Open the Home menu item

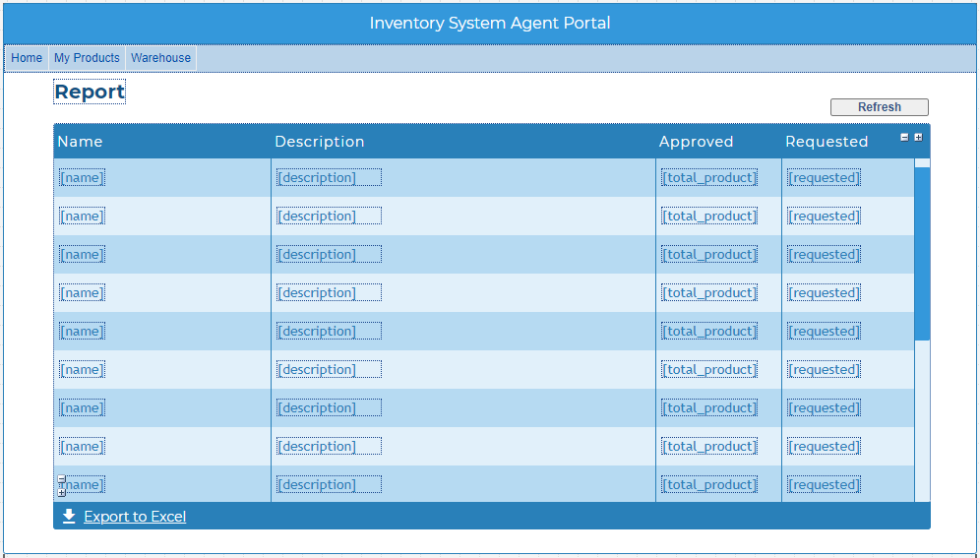(x=27, y=58)
